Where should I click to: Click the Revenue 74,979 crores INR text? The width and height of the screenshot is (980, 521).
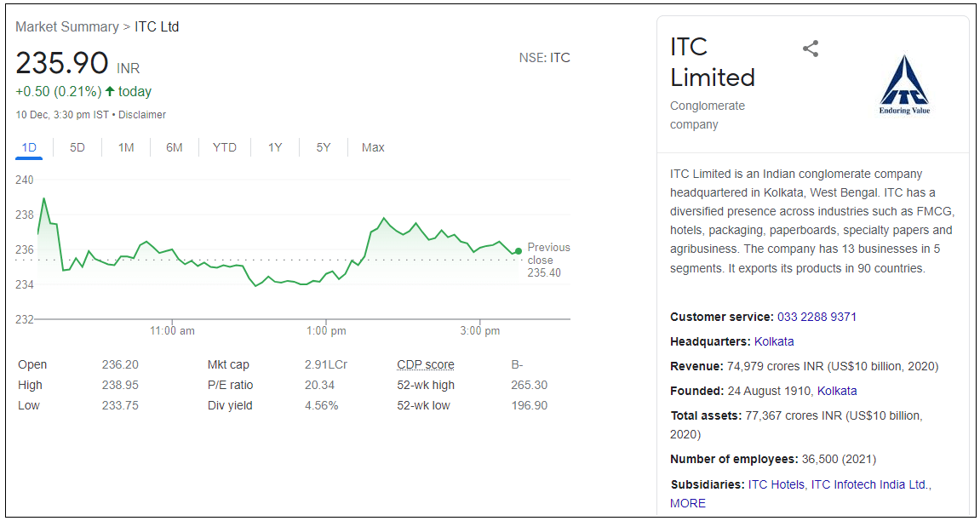pyautogui.click(x=805, y=366)
